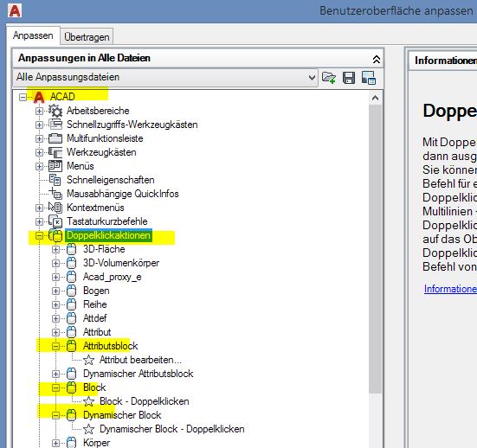The width and height of the screenshot is (477, 448).
Task: Select the Attribut tree row
Action: pos(97,332)
